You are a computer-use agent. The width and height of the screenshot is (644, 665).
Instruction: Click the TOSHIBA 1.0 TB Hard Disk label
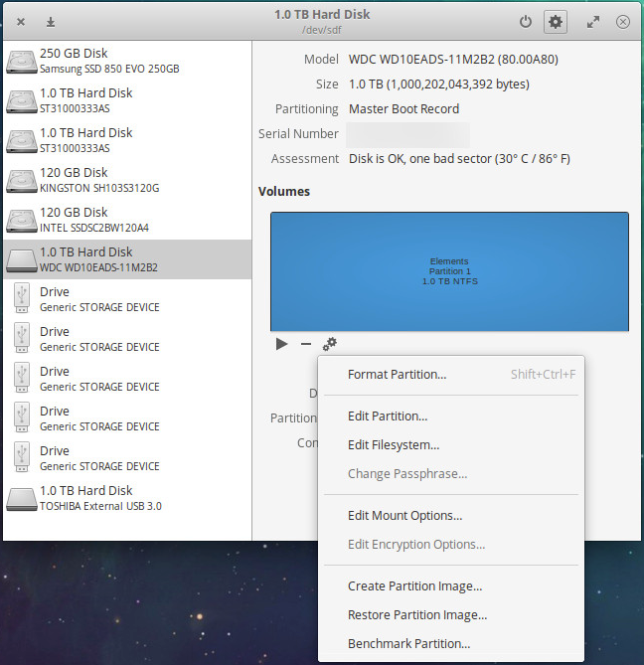click(x=86, y=491)
